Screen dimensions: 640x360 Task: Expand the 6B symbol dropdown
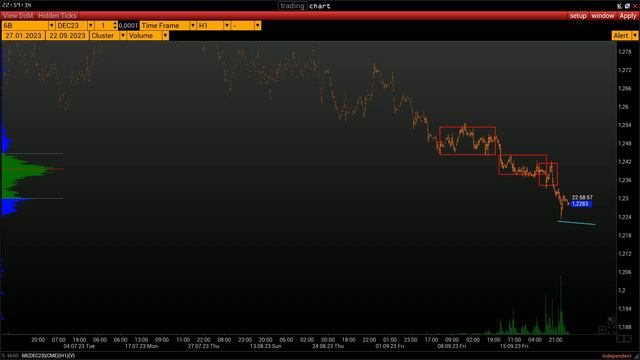tap(51, 25)
